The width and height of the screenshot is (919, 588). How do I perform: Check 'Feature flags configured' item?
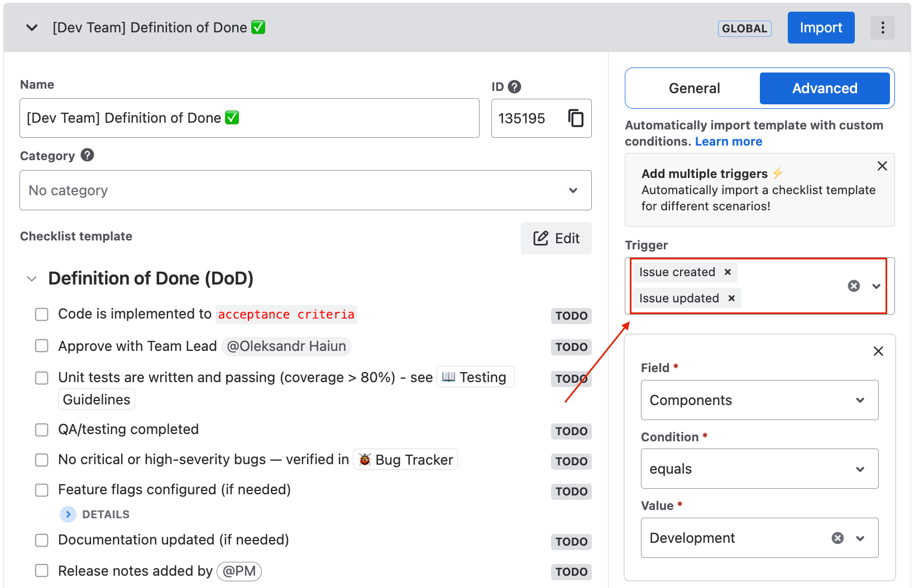(x=42, y=490)
